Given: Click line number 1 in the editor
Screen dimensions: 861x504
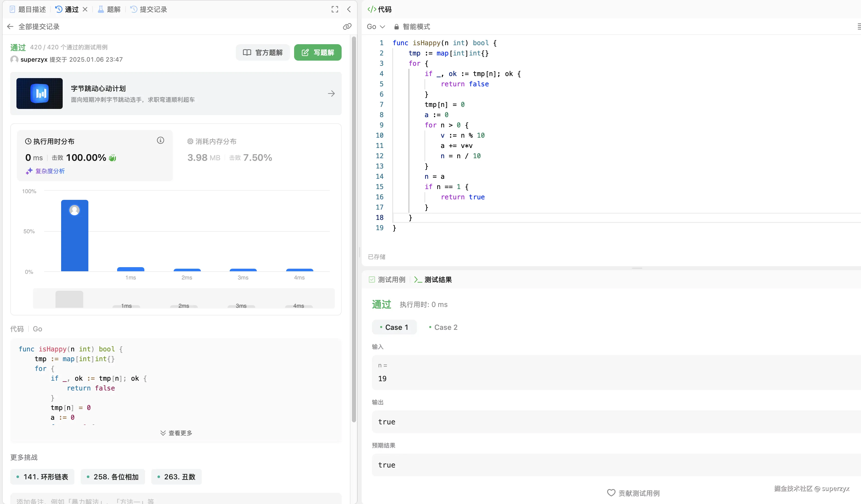Looking at the screenshot, I should [x=381, y=43].
